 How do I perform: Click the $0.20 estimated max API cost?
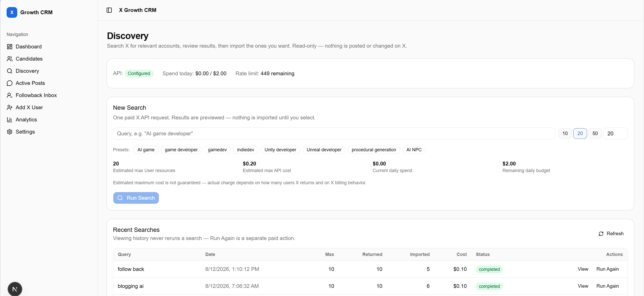point(249,164)
